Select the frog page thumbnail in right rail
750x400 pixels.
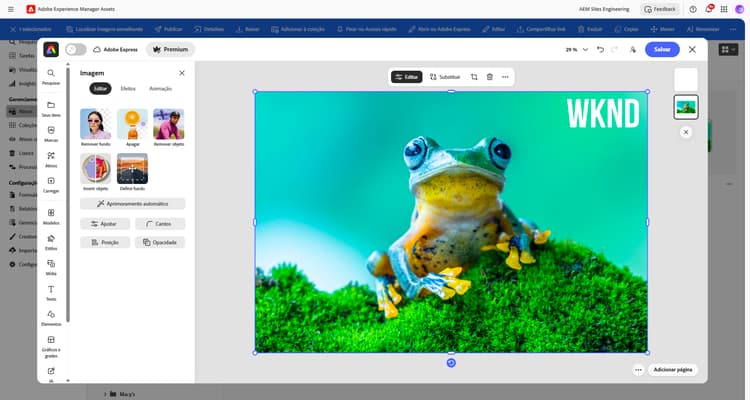[686, 107]
